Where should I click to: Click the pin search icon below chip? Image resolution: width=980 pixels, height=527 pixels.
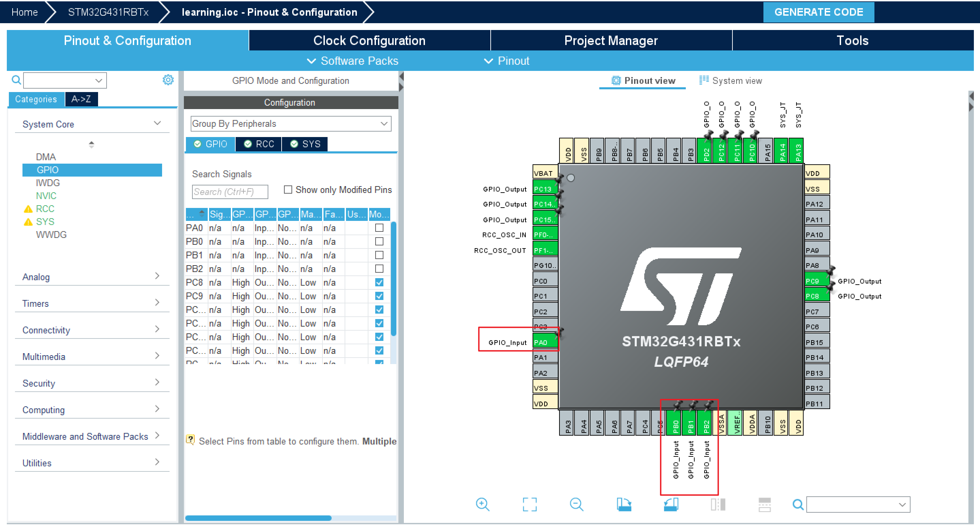click(x=798, y=504)
